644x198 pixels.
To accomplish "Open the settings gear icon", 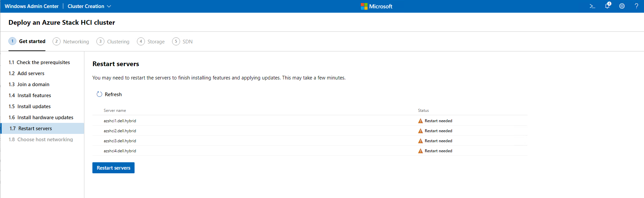I will (x=622, y=6).
